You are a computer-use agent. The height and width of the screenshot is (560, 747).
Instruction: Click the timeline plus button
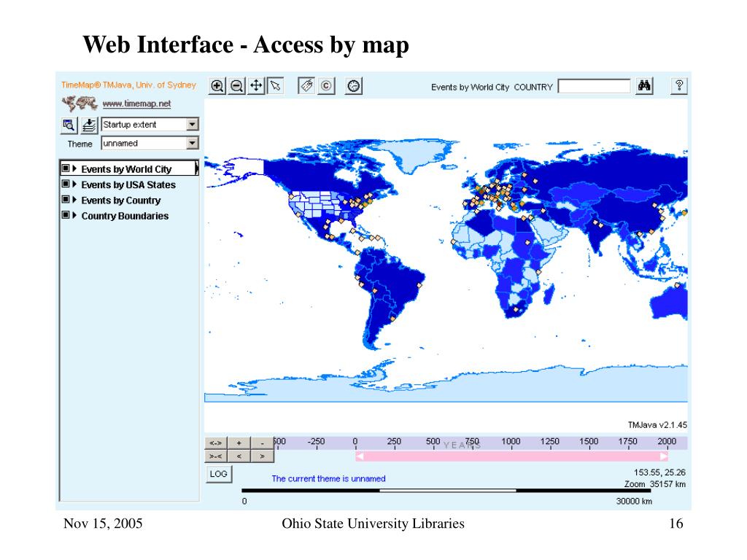click(x=239, y=443)
